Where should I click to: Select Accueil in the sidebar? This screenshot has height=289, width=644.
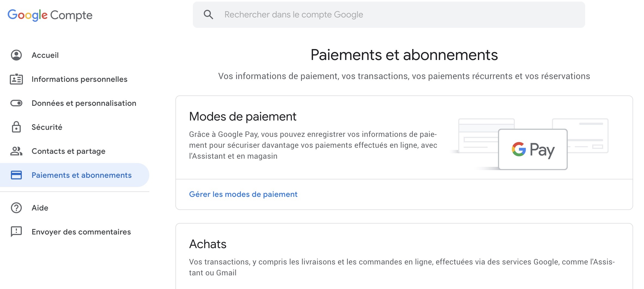pos(45,55)
